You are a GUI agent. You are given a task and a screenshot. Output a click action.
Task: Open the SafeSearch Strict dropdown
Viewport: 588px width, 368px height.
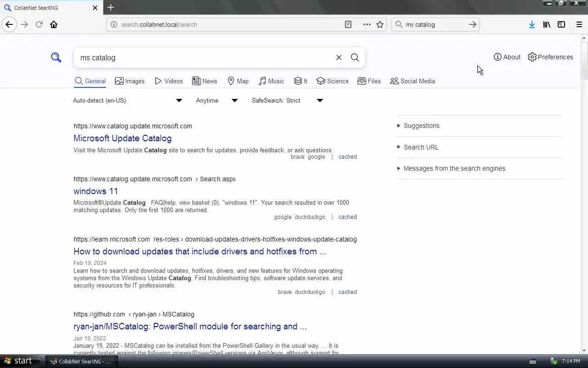coord(288,100)
